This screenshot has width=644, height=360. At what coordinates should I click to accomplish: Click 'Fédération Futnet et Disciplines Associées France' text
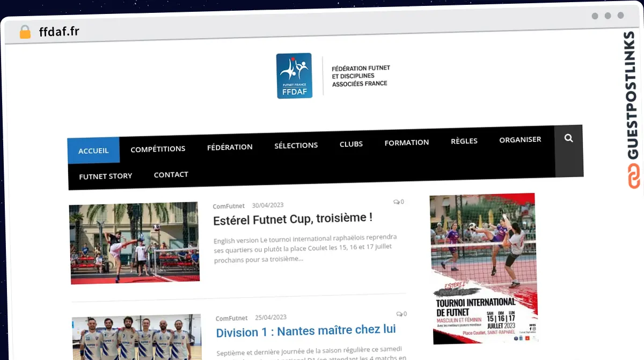coord(361,76)
